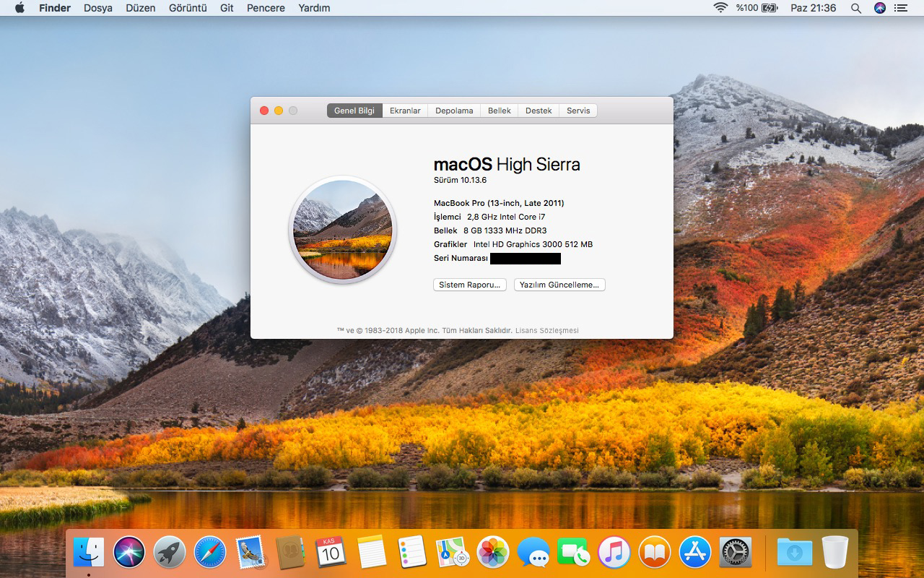Switch to the Depolama tab
This screenshot has height=578, width=924.
(454, 111)
